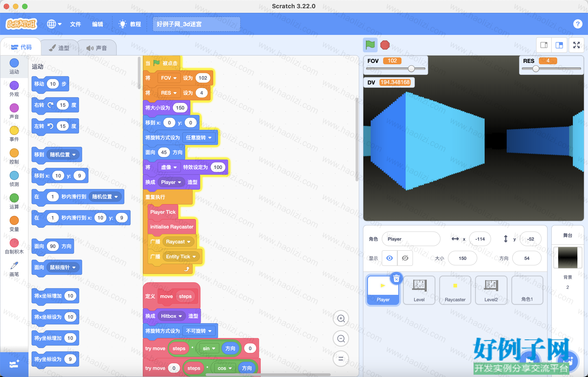
Task: Click the sprite name field Player
Action: 411,239
